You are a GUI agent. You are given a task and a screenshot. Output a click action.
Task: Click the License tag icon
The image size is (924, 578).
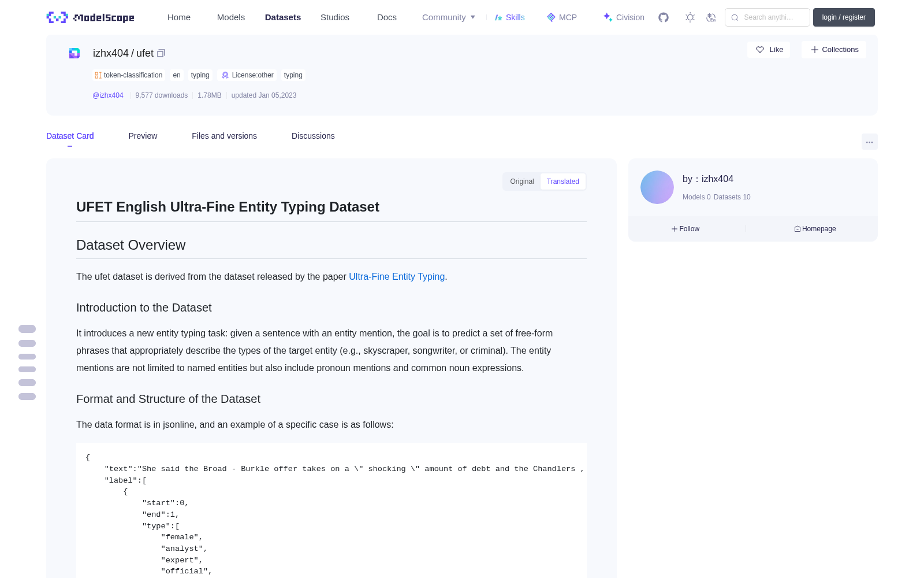(225, 75)
